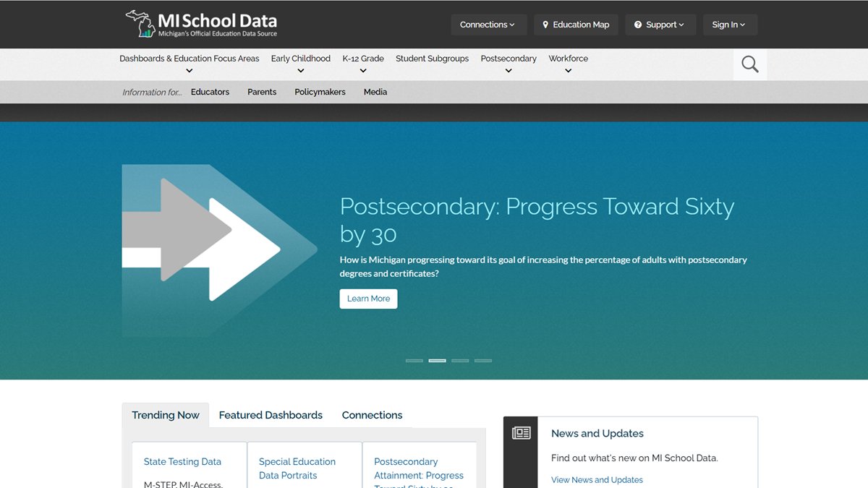Viewport: 868px width, 488px height.
Task: Select Media information link
Action: coord(375,92)
